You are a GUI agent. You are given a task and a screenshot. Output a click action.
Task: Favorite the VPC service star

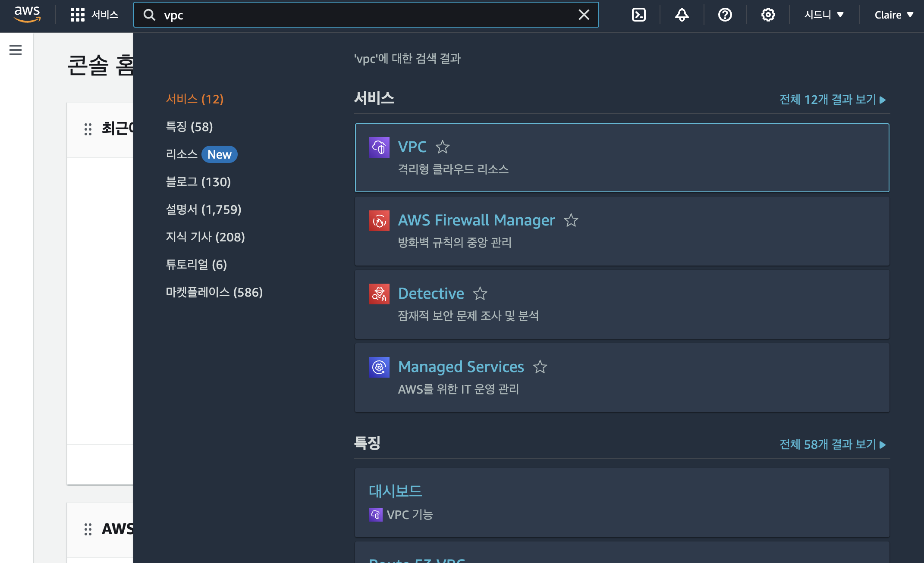click(443, 147)
